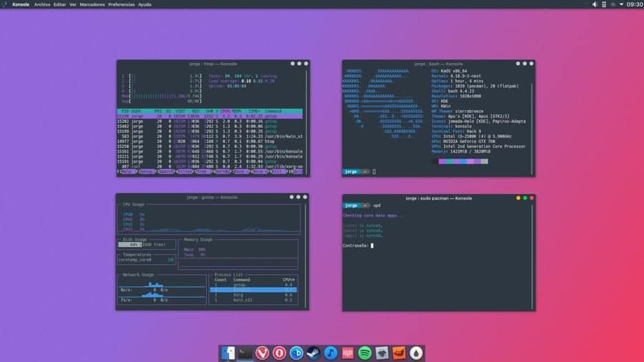Click the F1 Help button in htop footer
The image size is (644, 362).
(127, 172)
